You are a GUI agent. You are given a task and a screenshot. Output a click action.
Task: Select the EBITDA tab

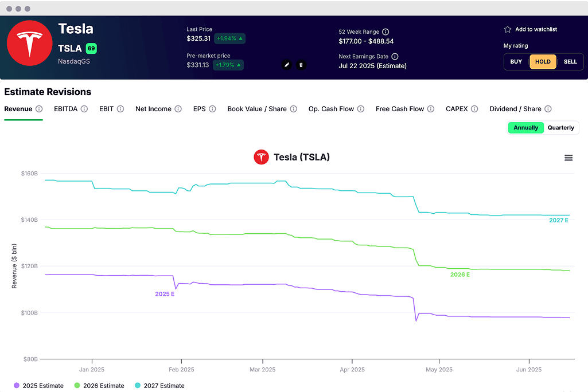tap(65, 109)
